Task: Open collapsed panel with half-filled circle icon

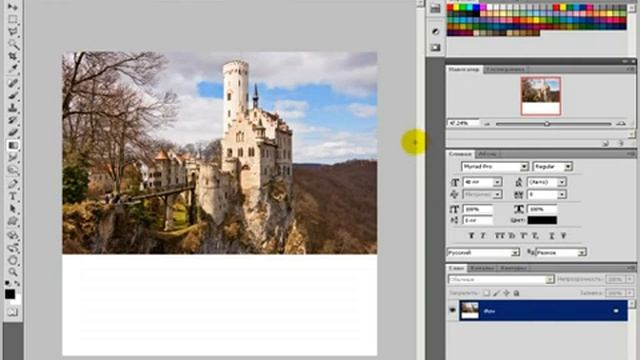Action: pyautogui.click(x=435, y=31)
